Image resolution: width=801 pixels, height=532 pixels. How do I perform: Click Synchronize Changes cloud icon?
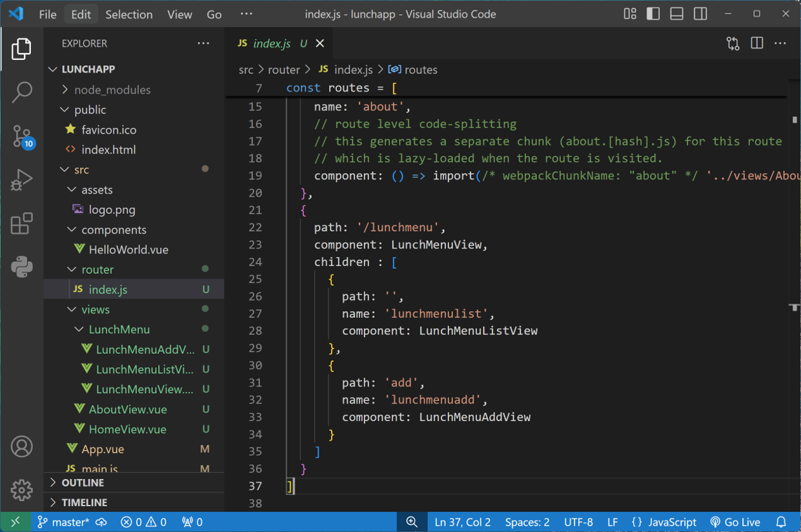click(101, 522)
